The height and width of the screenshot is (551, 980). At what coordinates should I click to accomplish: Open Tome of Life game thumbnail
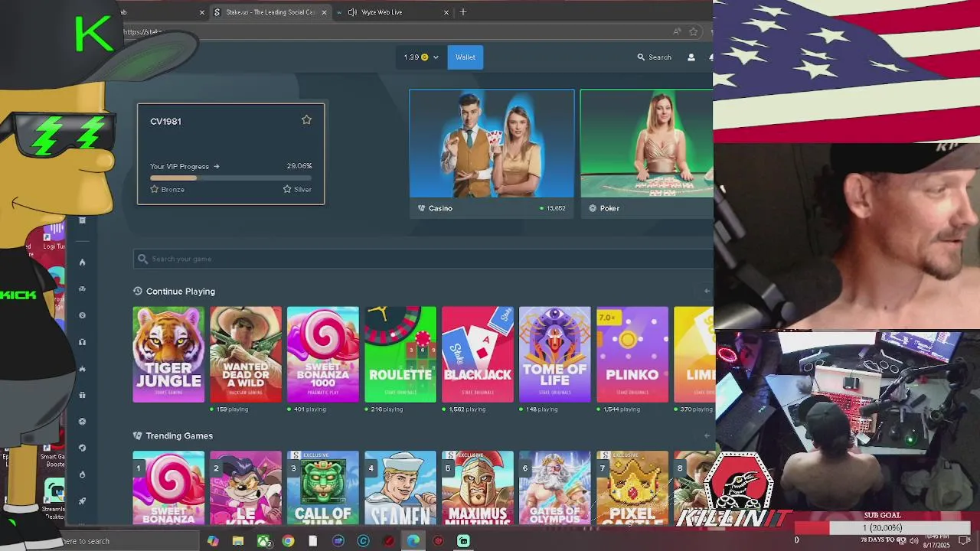coord(555,354)
